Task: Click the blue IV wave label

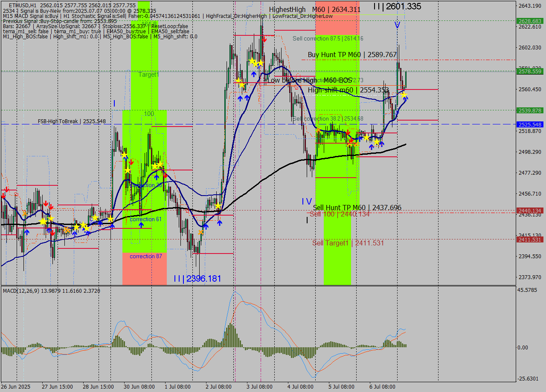Action: tap(307, 201)
